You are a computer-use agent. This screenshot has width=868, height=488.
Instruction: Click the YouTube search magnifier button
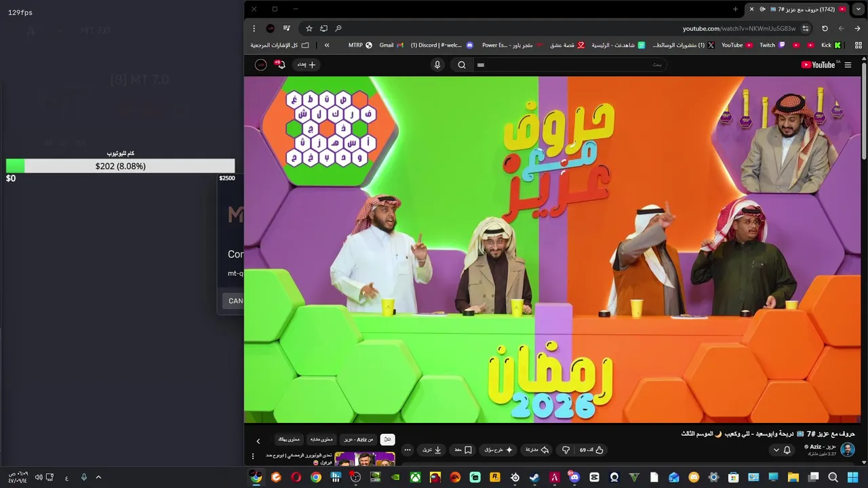coord(462,65)
